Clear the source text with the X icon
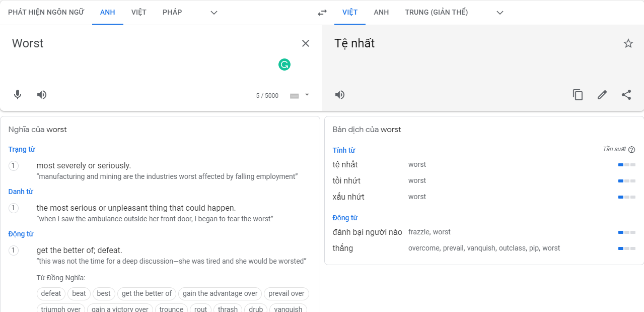 coord(306,43)
